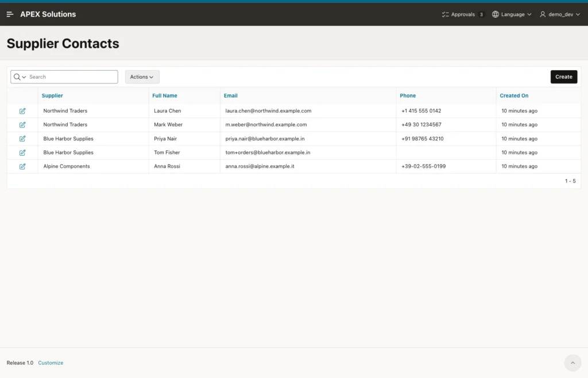The height and width of the screenshot is (378, 588).
Task: Click the Created On column header
Action: 514,95
